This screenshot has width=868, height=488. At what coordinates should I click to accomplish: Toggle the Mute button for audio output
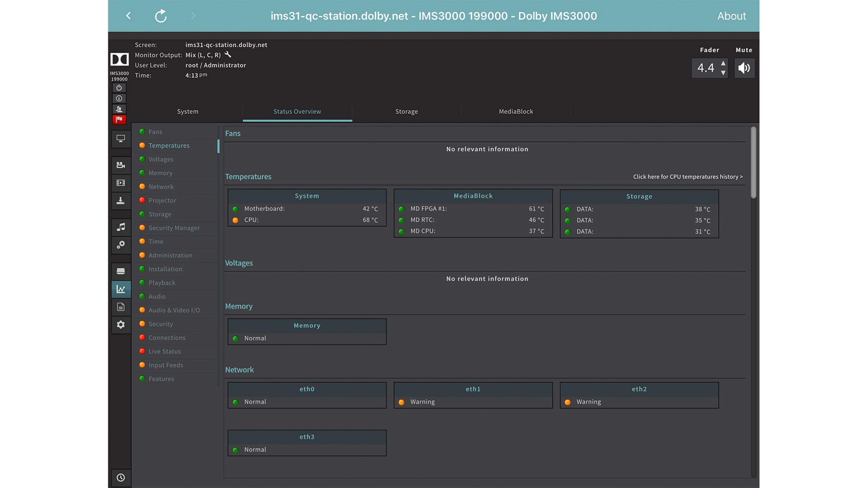744,67
